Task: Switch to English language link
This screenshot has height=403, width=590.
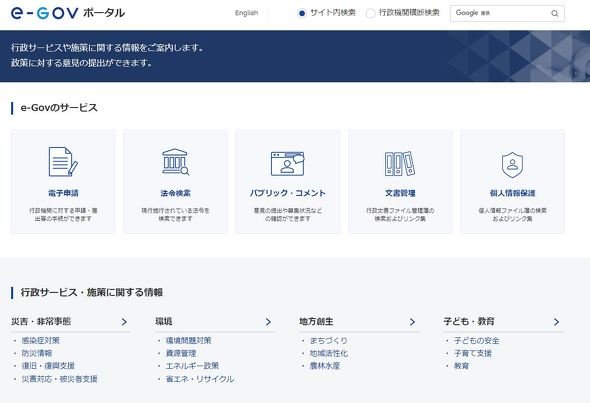Action: pos(246,13)
